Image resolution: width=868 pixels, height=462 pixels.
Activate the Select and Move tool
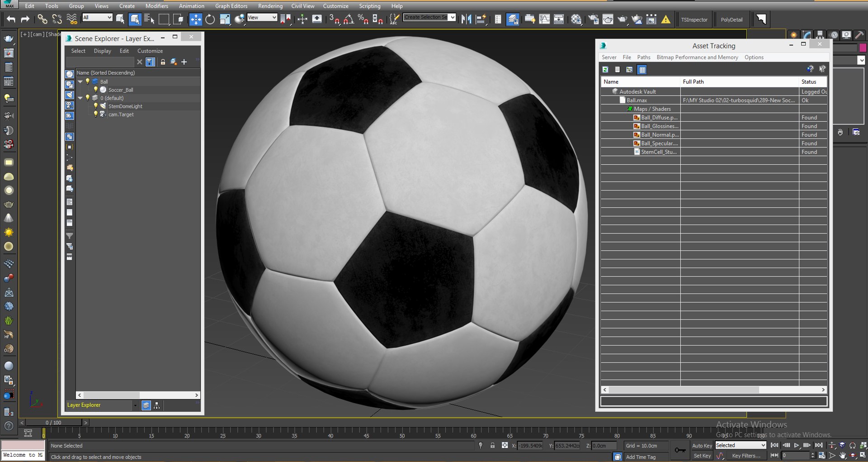(195, 19)
